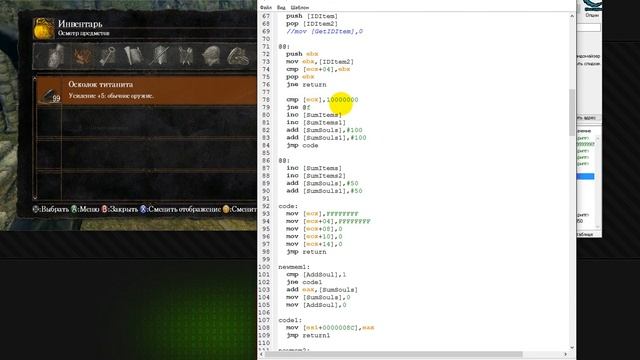Screen dimensions: 640x360
Task: Click the 'jne code1' line
Action: coord(304,282)
